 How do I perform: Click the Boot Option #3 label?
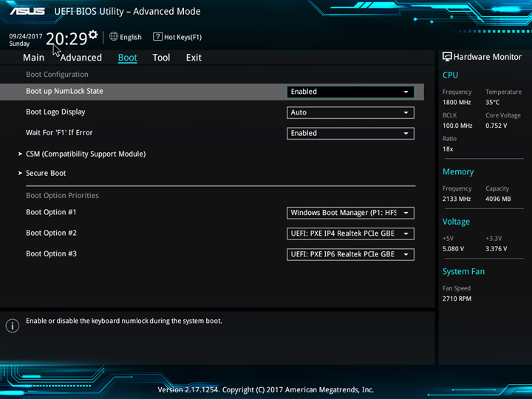coord(51,253)
